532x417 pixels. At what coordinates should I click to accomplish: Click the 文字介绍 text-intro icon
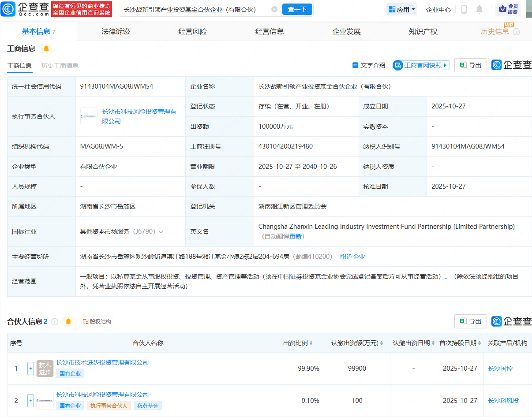[368, 65]
